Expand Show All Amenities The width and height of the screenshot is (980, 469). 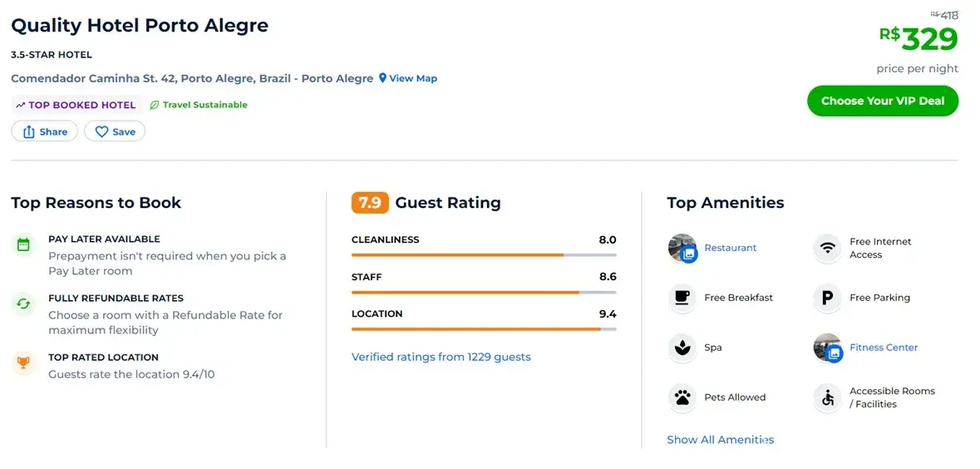tap(720, 440)
